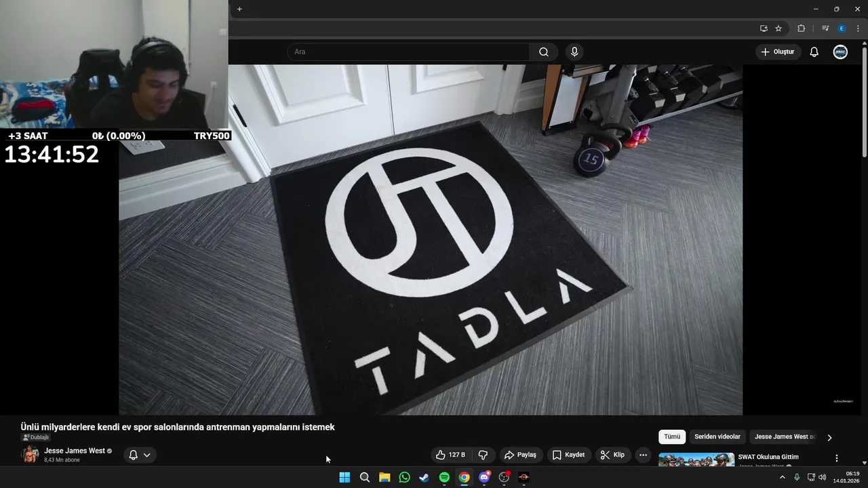Open volume tray icon
Viewport: 868px width, 488px height.
tap(823, 477)
